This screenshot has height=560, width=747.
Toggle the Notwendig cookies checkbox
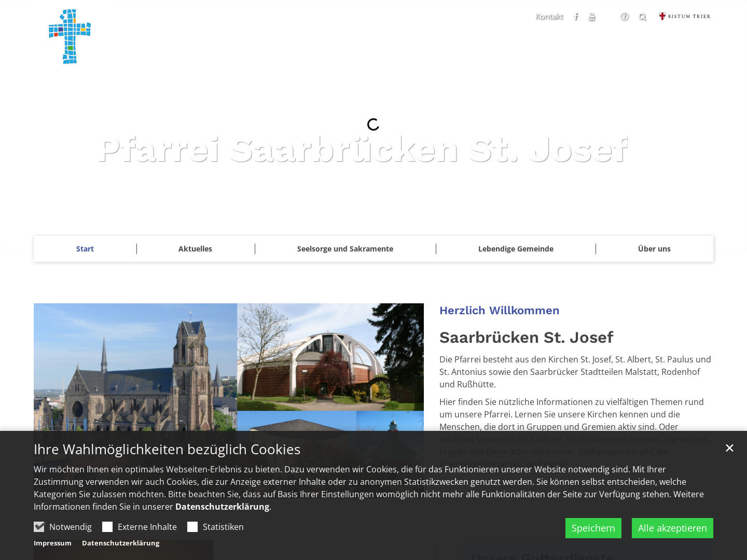tap(39, 527)
